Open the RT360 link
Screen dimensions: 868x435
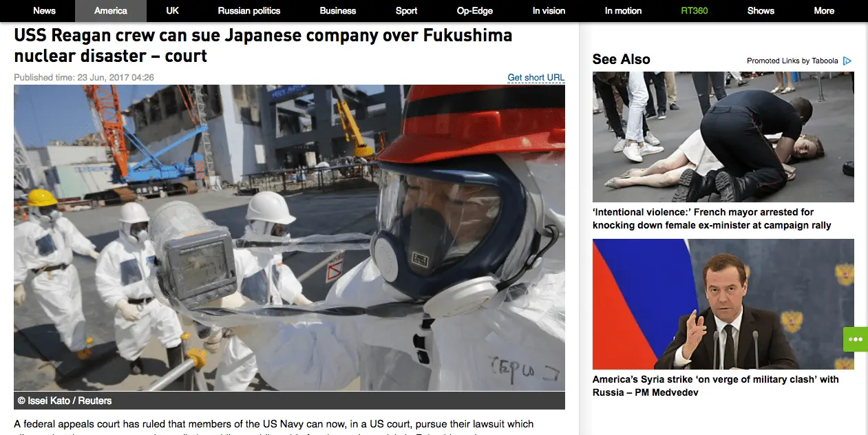(695, 11)
